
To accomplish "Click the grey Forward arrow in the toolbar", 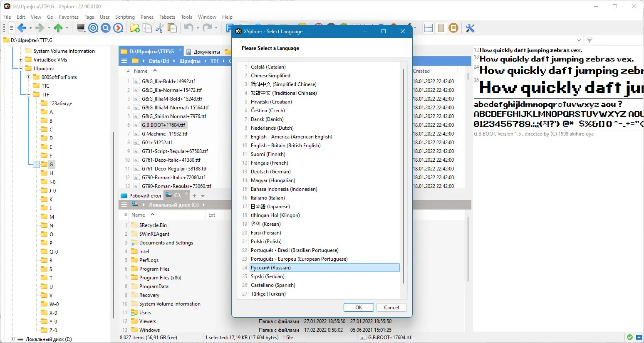I will pyautogui.click(x=40, y=28).
